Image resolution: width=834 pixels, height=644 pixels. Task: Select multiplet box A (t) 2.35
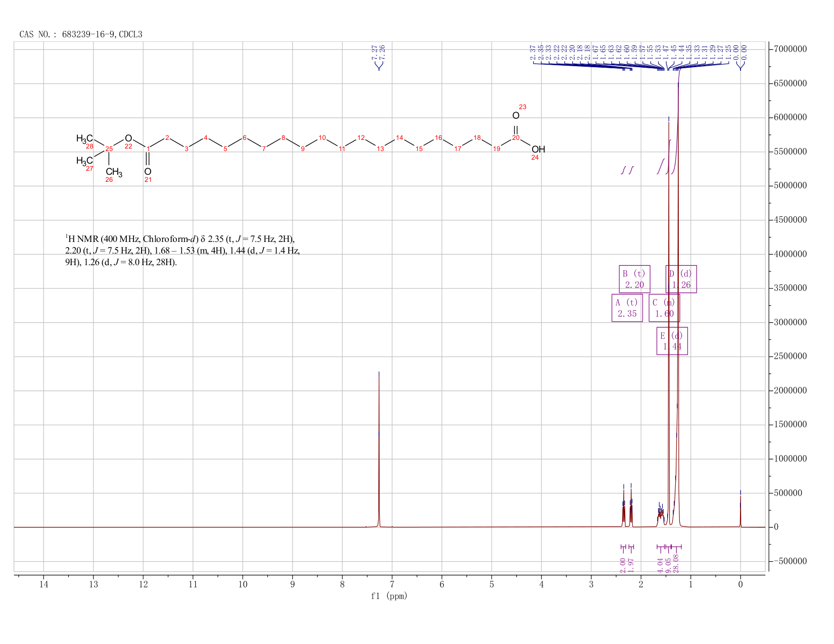(x=627, y=308)
